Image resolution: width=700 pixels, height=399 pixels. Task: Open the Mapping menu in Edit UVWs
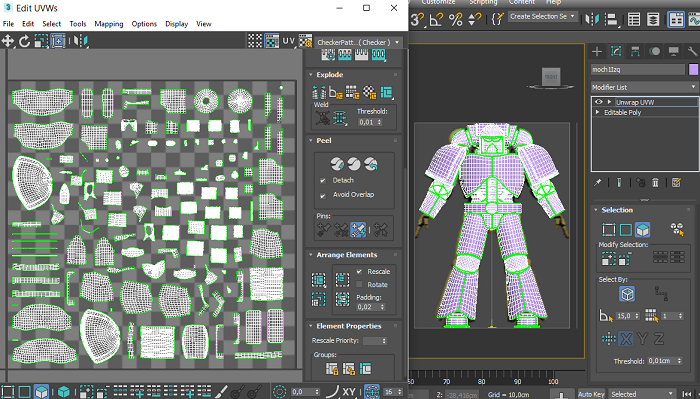[x=108, y=24]
